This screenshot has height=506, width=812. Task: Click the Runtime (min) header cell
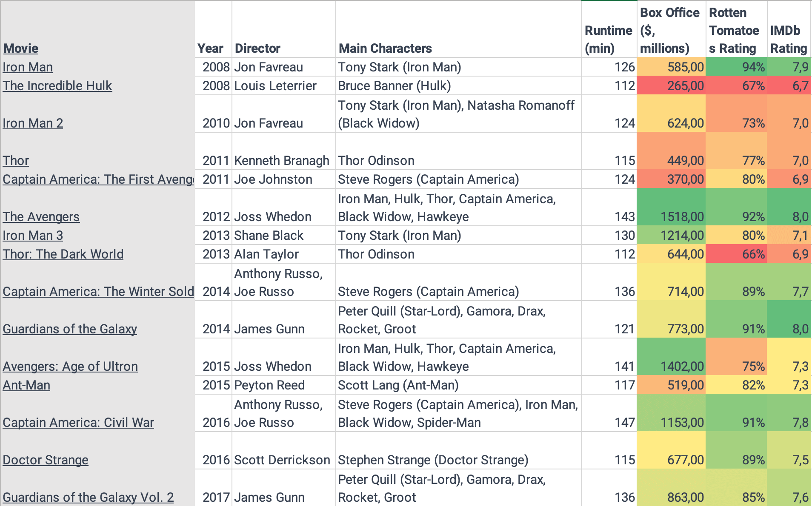[609, 30]
